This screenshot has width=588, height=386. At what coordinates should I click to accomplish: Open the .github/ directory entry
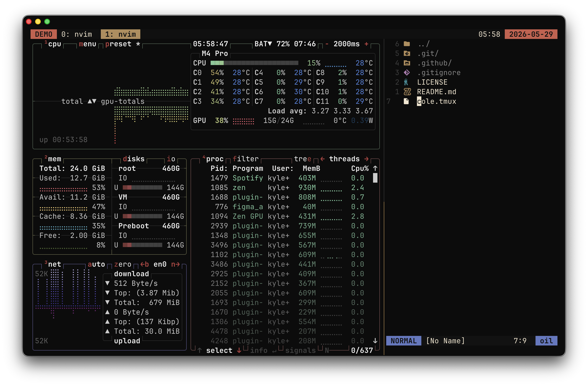click(435, 63)
